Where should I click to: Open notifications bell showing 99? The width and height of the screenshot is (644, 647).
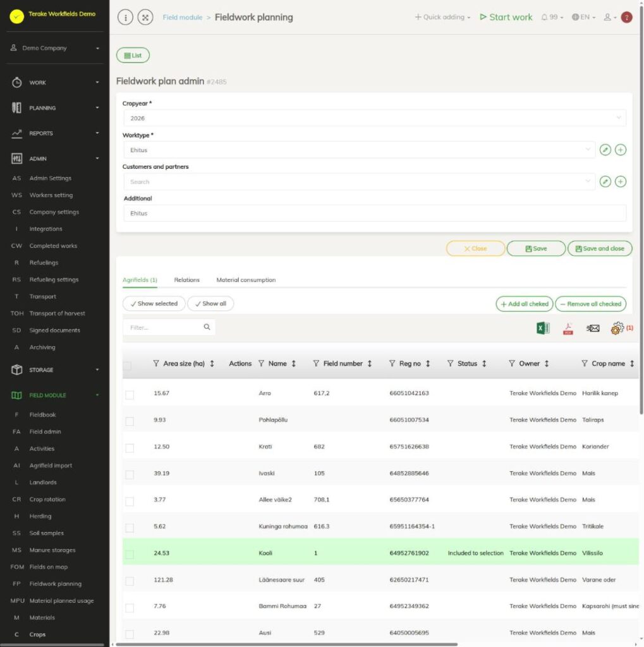(552, 17)
